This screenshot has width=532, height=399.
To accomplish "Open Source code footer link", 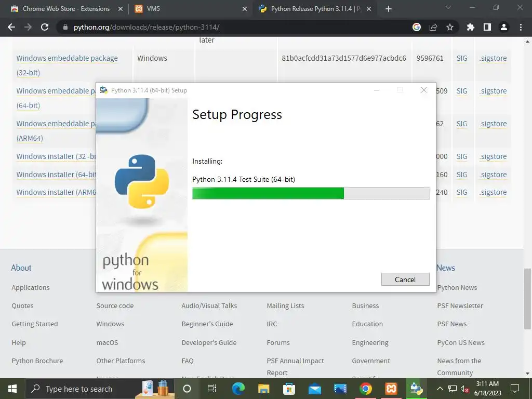I will click(x=115, y=305).
